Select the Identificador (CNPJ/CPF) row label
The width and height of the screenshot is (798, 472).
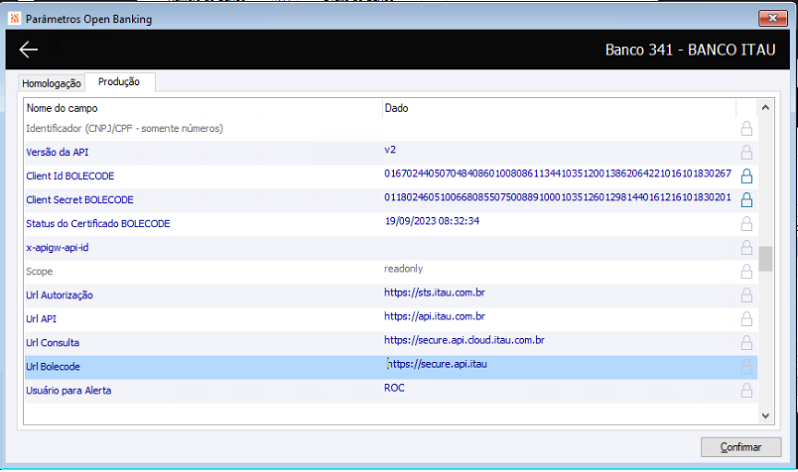tap(125, 128)
